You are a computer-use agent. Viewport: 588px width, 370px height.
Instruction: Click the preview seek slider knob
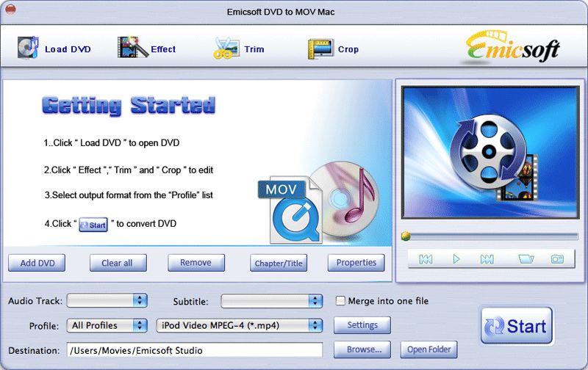tap(406, 236)
